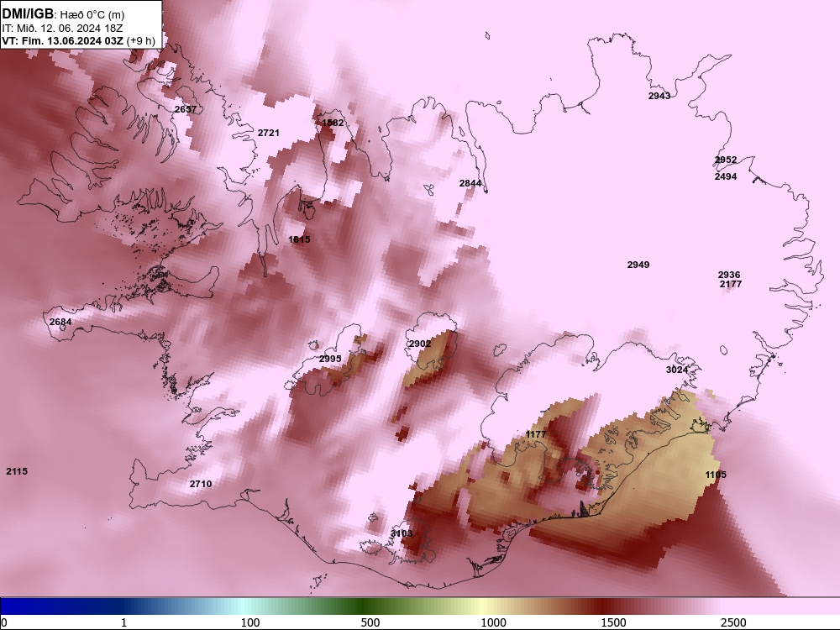Click the 2710 height value
Screen dimensions: 840x630
click(201, 484)
